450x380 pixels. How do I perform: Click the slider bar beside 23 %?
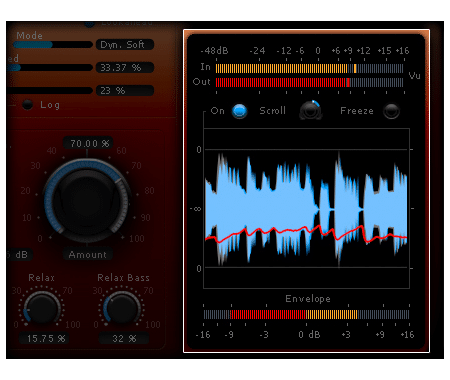pyautogui.click(x=50, y=90)
